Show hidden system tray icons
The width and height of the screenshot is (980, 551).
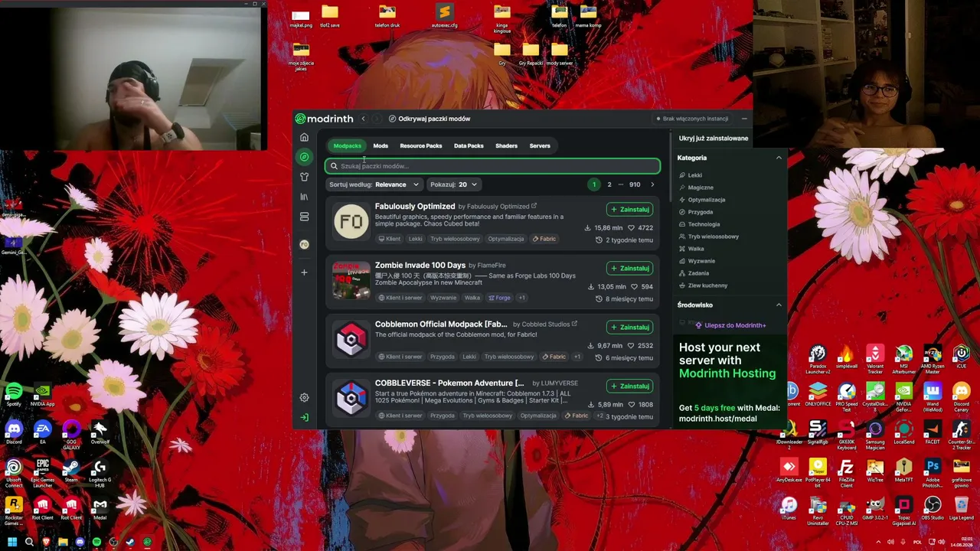pos(878,543)
